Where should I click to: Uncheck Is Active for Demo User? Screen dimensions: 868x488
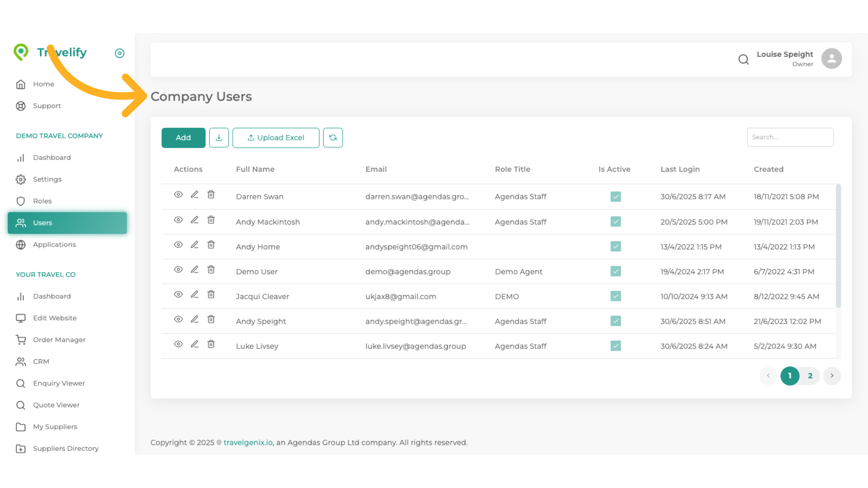point(616,271)
